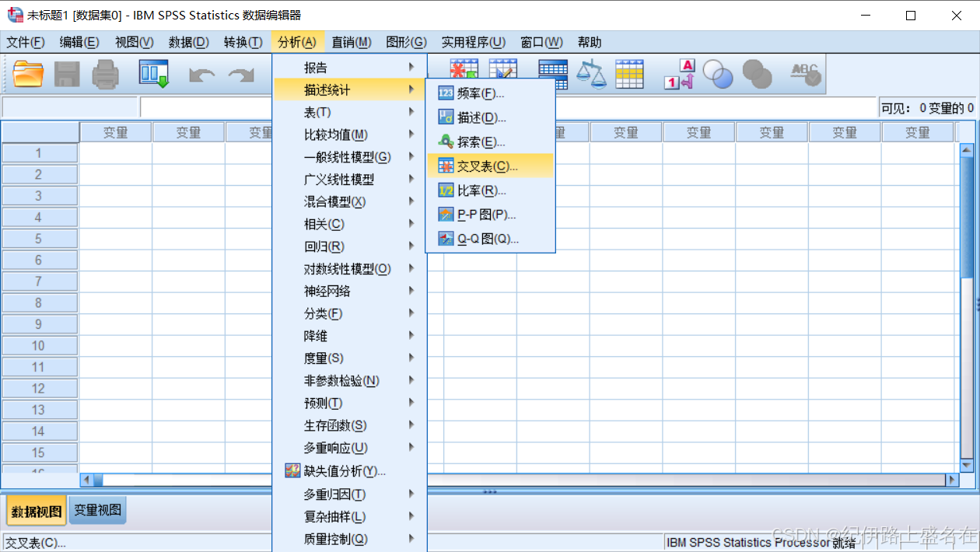Image resolution: width=980 pixels, height=552 pixels.
Task: Expand the 混合模型(X) submenu arrow
Action: [411, 201]
